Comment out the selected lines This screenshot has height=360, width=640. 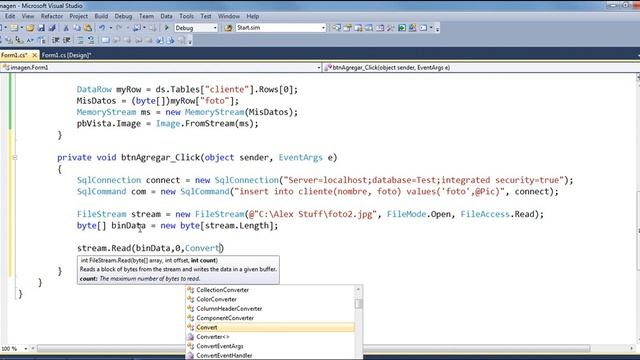[x=80, y=40]
